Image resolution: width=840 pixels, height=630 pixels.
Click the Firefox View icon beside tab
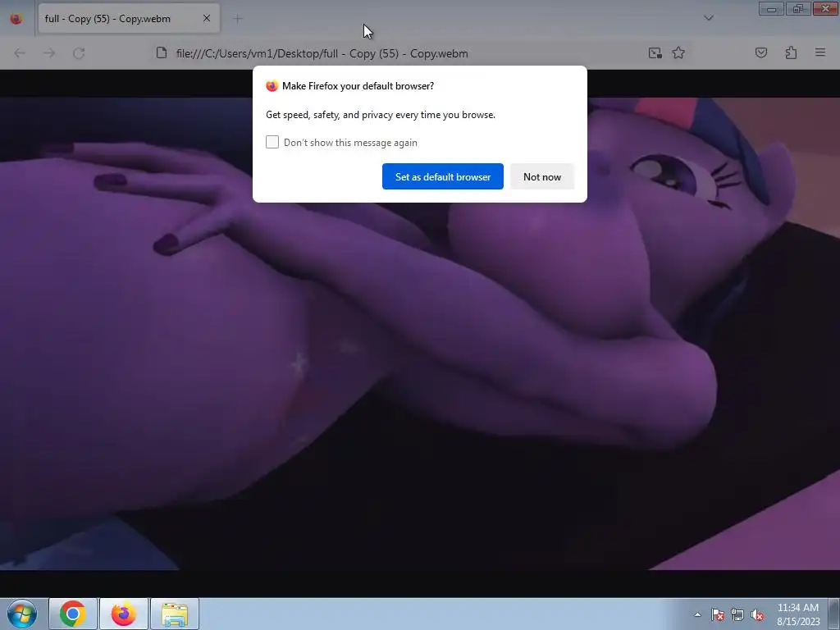click(16, 19)
